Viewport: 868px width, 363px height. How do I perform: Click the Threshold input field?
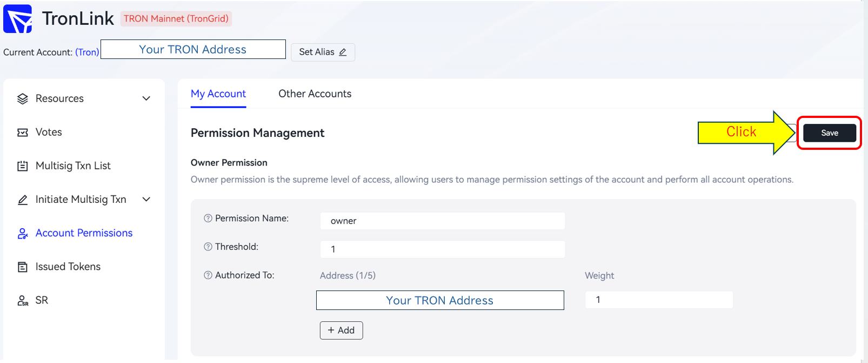[443, 249]
